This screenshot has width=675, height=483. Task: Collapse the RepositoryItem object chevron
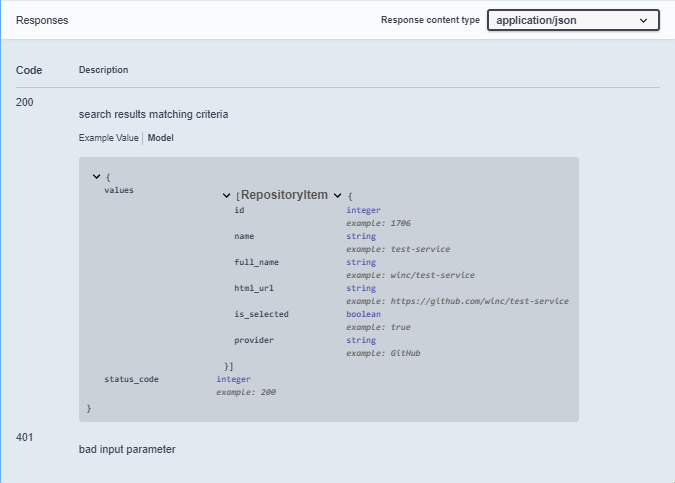point(338,195)
